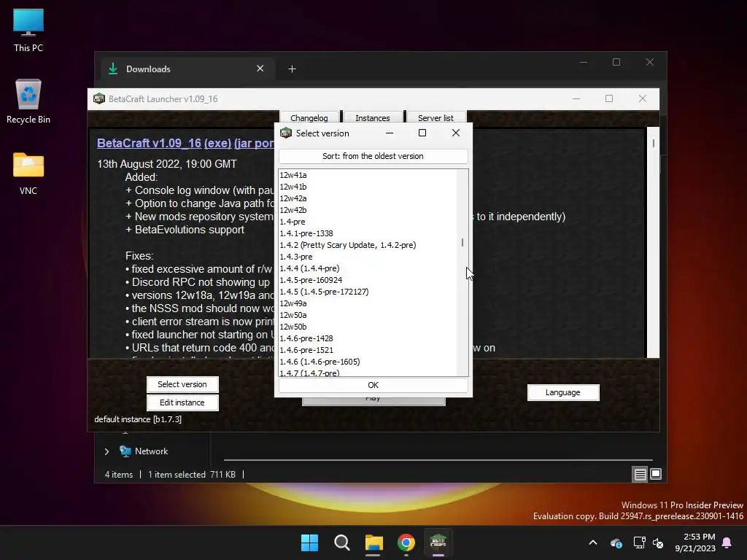Minimize the Select version dialog
The image size is (747, 560).
coord(390,133)
